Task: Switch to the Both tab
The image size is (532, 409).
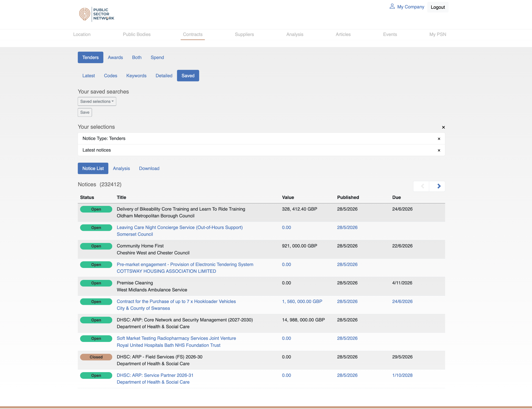Action: (137, 57)
